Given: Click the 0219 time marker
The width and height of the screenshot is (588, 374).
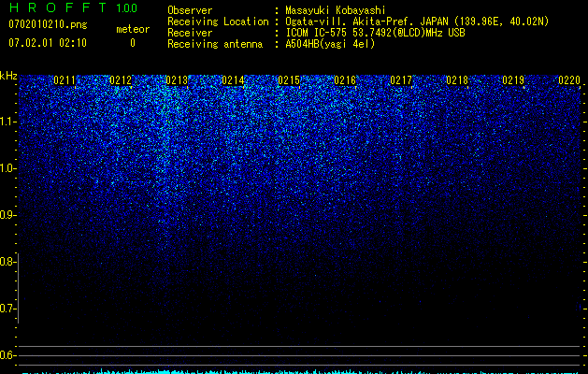Looking at the screenshot, I should click(513, 80).
